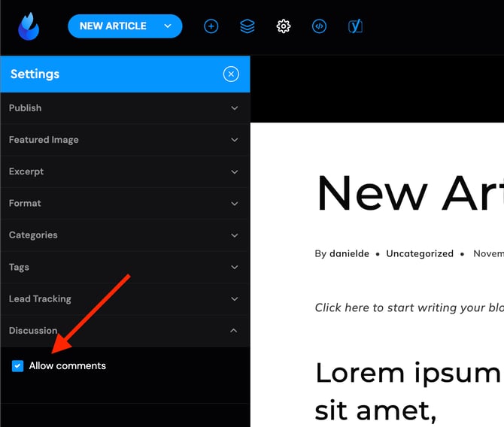Click the plus circle add element icon
The height and width of the screenshot is (427, 504).
click(x=211, y=26)
